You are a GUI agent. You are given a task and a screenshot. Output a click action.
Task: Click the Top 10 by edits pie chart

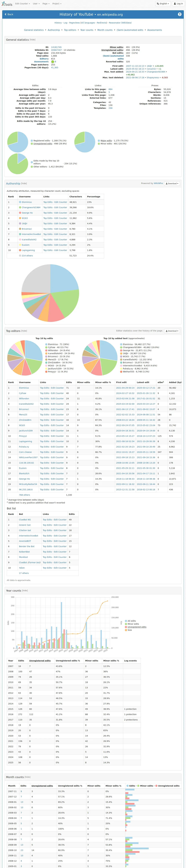pyautogui.click(x=25, y=358)
